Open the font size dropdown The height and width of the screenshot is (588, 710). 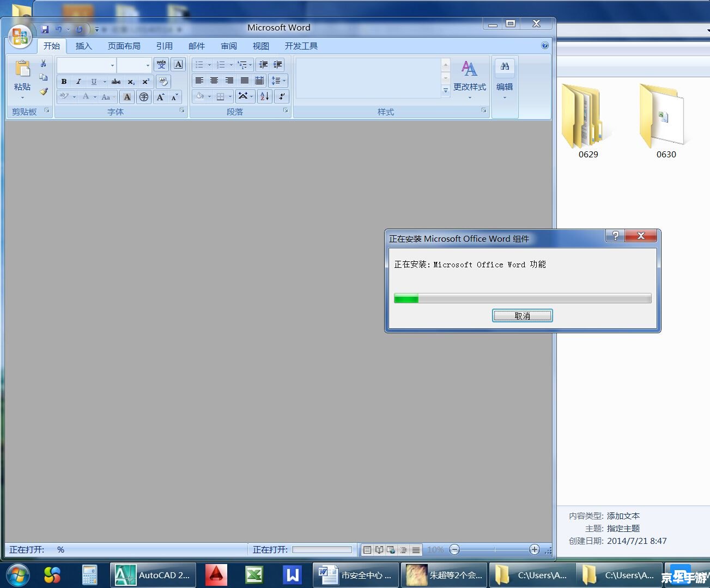(x=148, y=65)
